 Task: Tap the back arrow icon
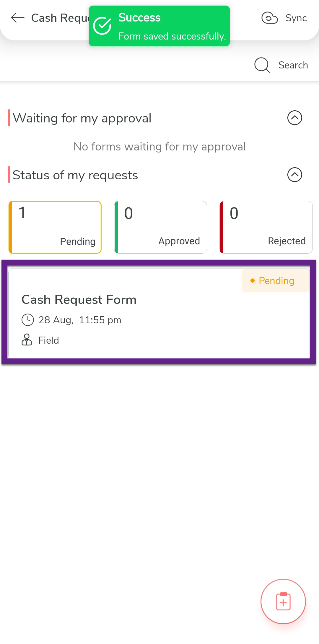pyautogui.click(x=17, y=18)
